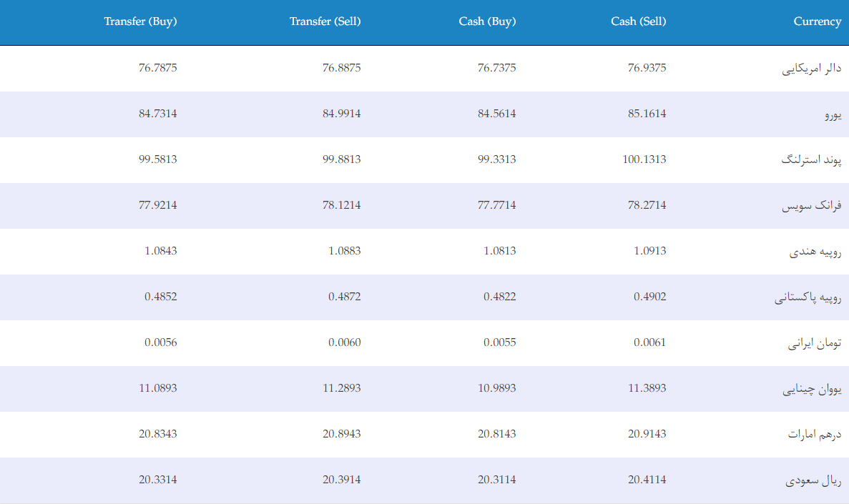849x504 pixels.
Task: Click the فرانک سویس currency label
Action: pos(812,206)
